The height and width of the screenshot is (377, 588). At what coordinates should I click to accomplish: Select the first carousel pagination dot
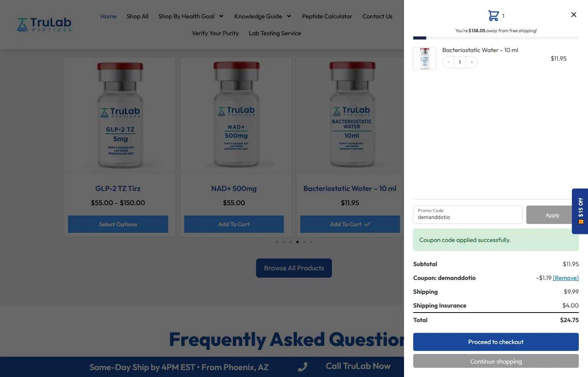[277, 242]
